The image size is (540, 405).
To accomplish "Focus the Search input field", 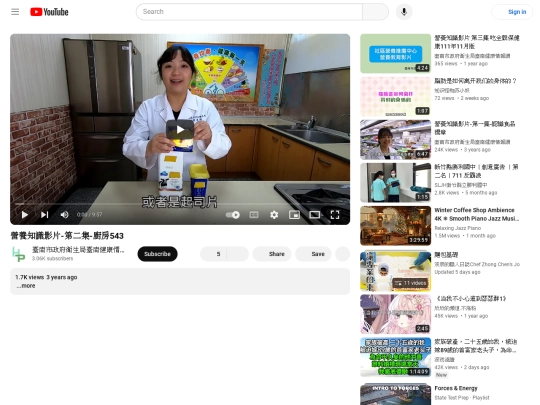I will click(249, 12).
